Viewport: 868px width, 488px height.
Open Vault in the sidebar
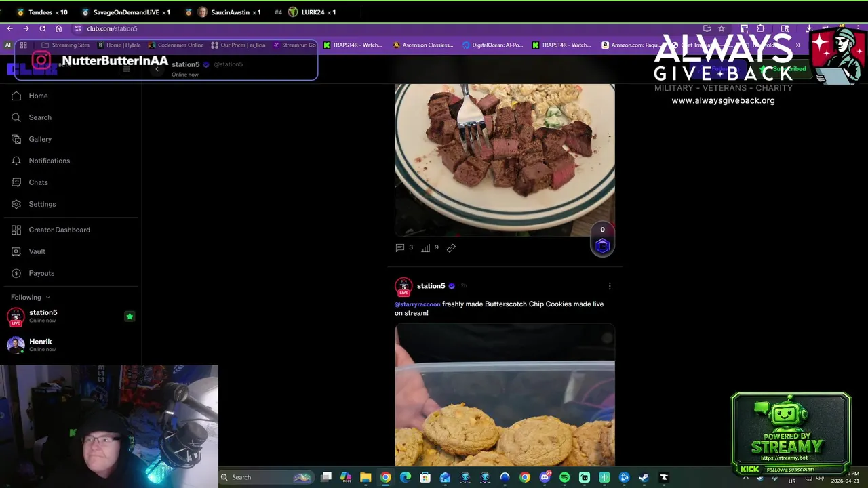click(28, 251)
